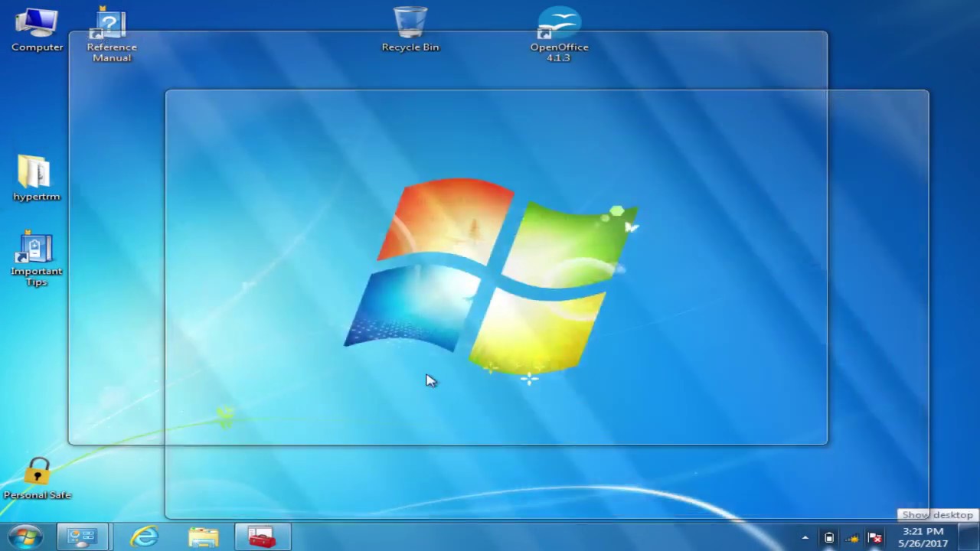The image size is (980, 551).
Task: Select the 'Personal Safe' label text
Action: (x=37, y=495)
